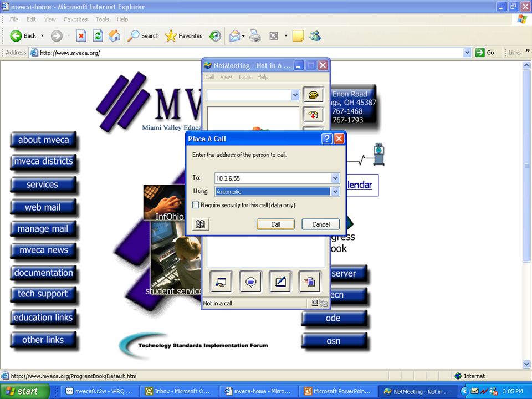Expand the NetMeeting address bar dropdown
The height and width of the screenshot is (399, 532).
tap(295, 95)
